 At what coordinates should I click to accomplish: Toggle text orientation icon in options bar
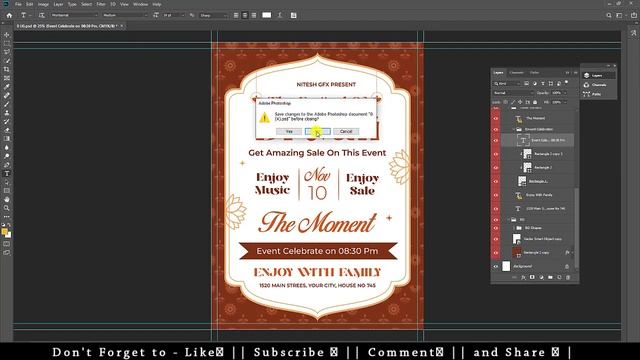point(42,15)
